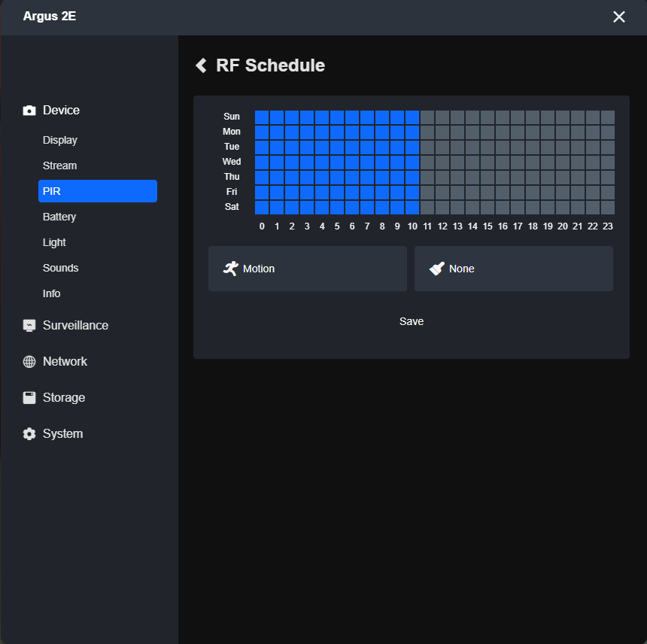Click the brush icon for None
This screenshot has width=647, height=644.
coord(436,269)
